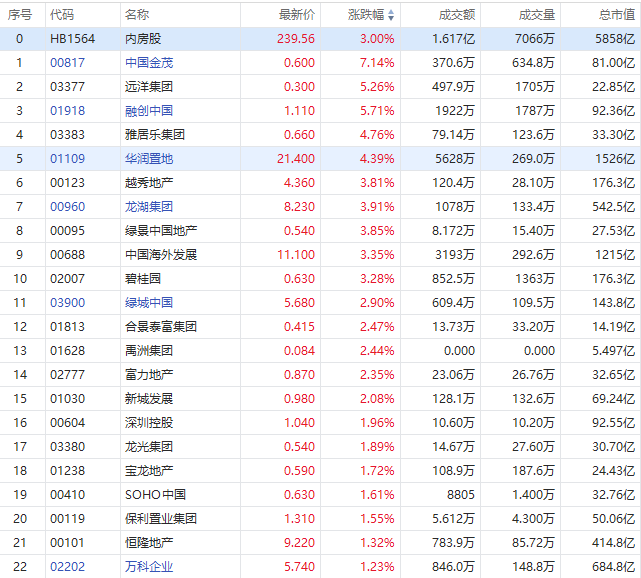
Task: Open stock link 融创中国
Action: pyautogui.click(x=149, y=111)
